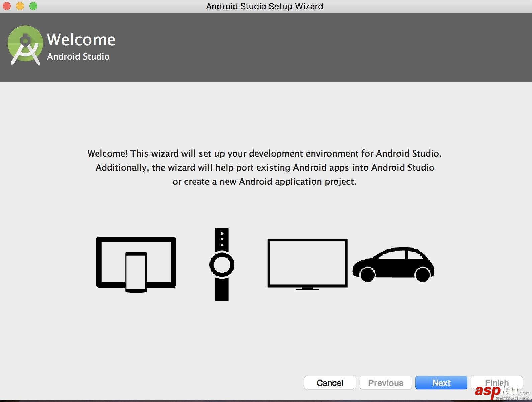Click the Android Studio logo icon

click(25, 45)
